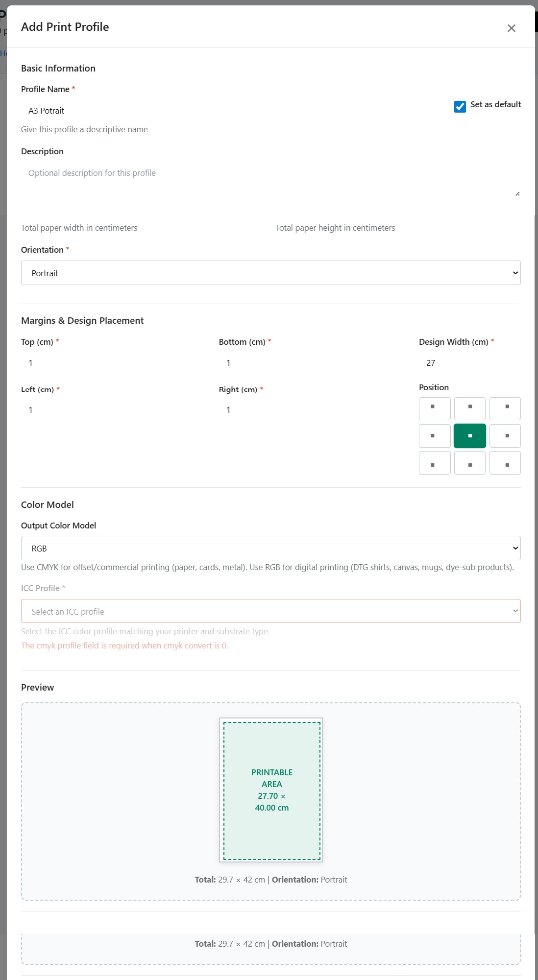Screen dimensions: 538x980
Task: Click the CMYK/RGB usage hint text
Action: (268, 567)
